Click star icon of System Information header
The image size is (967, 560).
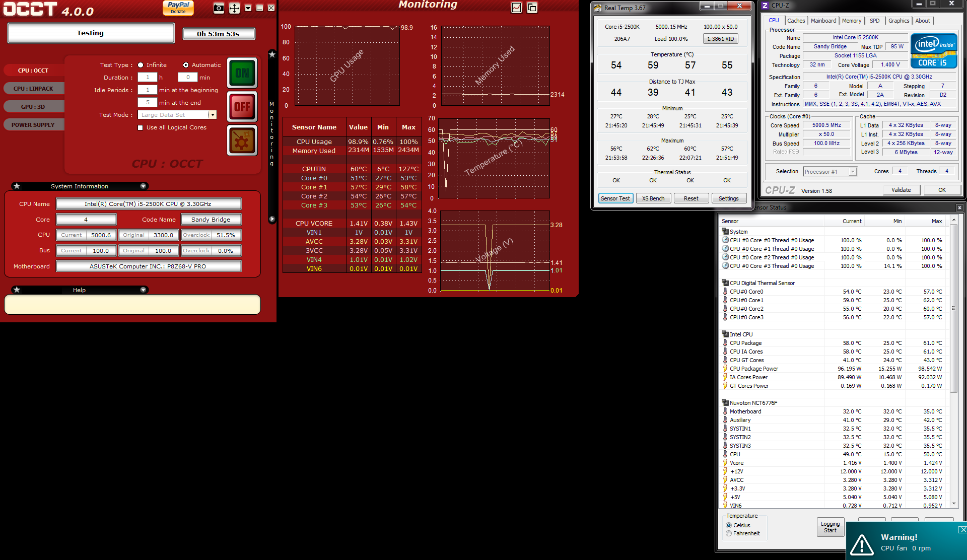tap(17, 186)
